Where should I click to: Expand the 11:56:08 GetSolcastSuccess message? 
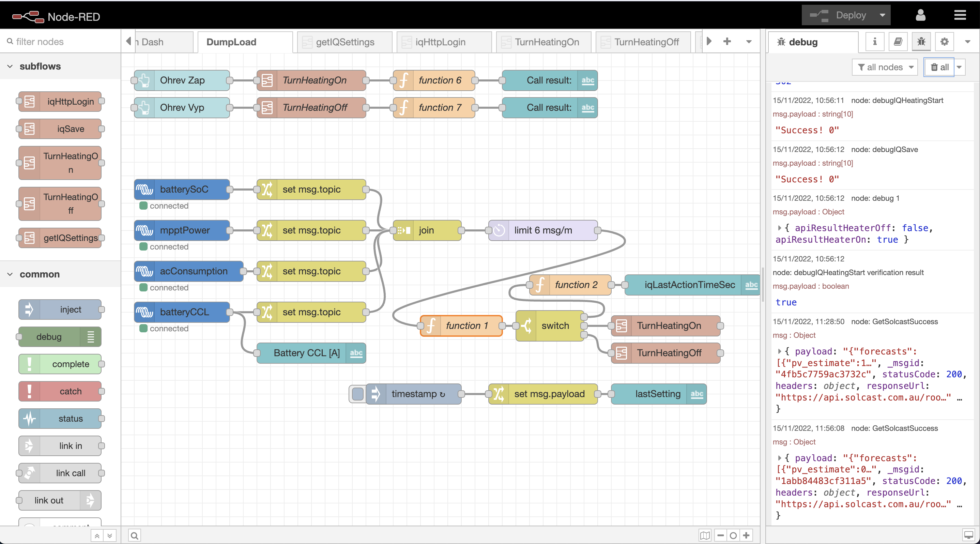click(x=780, y=458)
